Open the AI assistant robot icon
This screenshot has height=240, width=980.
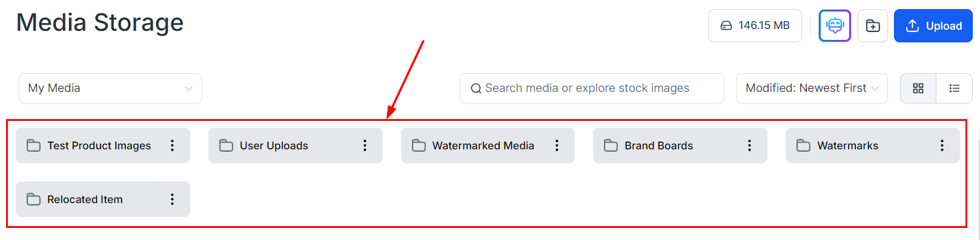(835, 25)
